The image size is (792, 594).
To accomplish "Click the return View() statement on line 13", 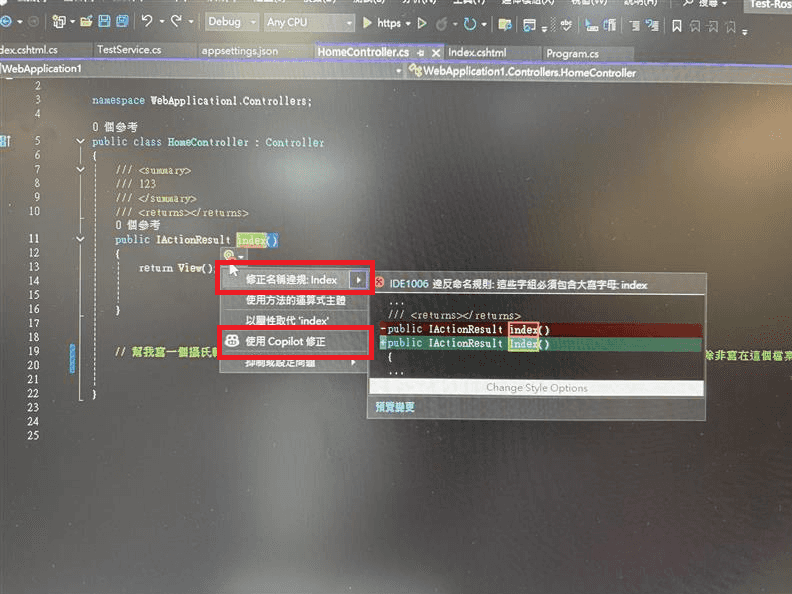I will point(176,268).
